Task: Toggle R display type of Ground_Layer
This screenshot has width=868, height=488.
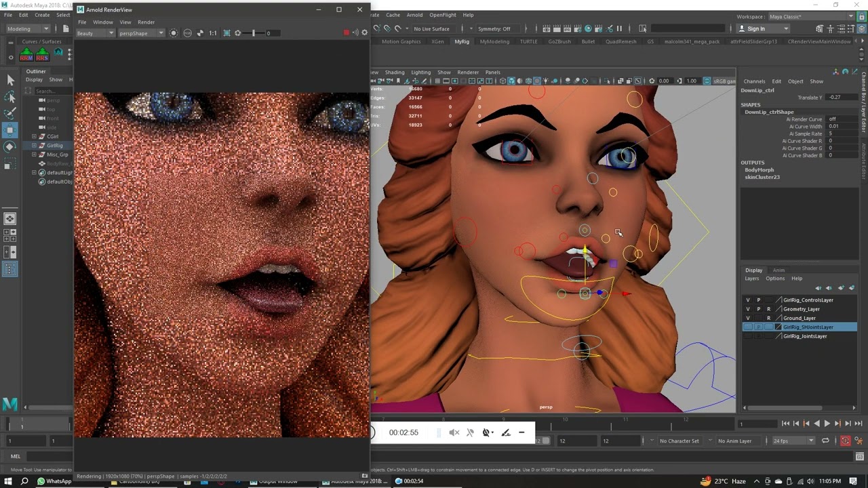Action: click(x=768, y=318)
